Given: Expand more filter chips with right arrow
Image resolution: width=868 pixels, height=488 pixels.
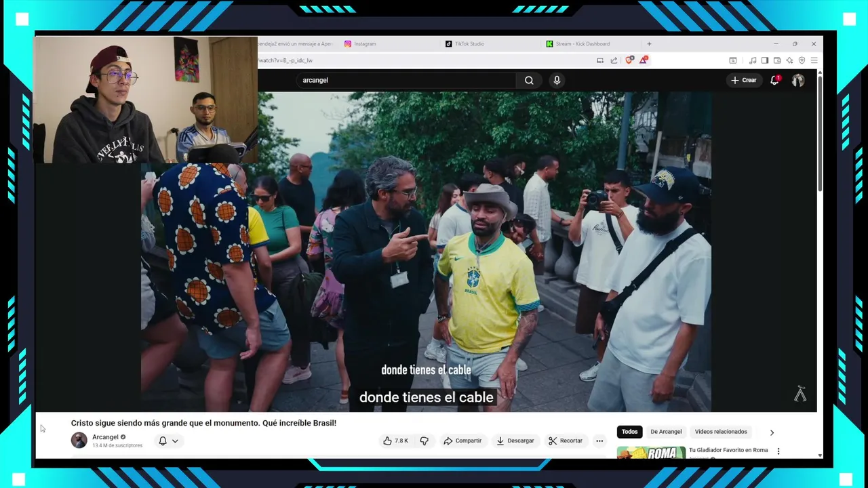Looking at the screenshot, I should pyautogui.click(x=772, y=432).
